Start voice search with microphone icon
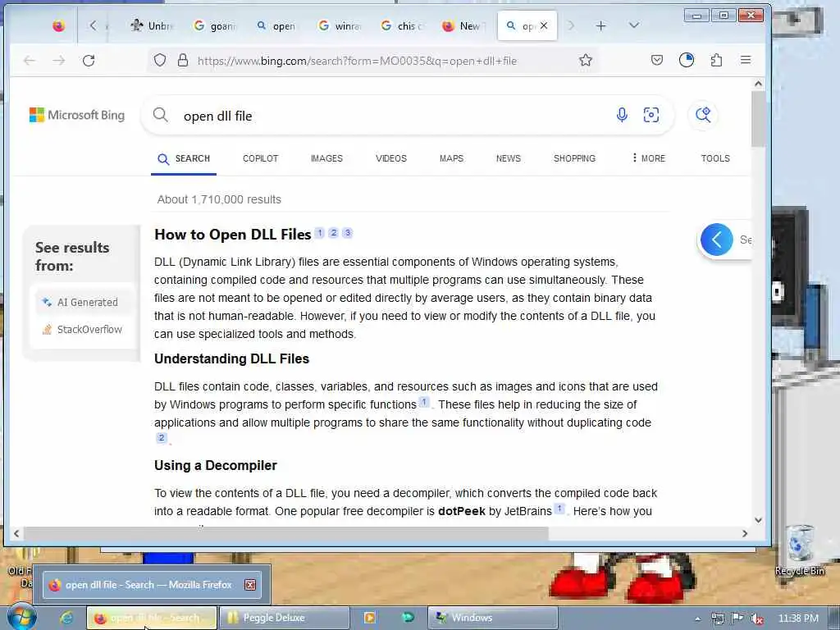This screenshot has height=630, width=840. (622, 115)
